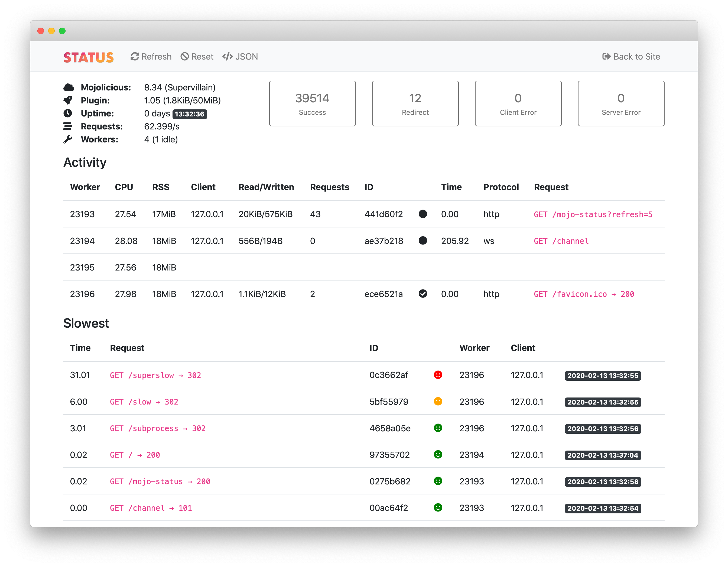The height and width of the screenshot is (567, 728).
Task: Click the uptime 13:32:36 badge
Action: (190, 114)
